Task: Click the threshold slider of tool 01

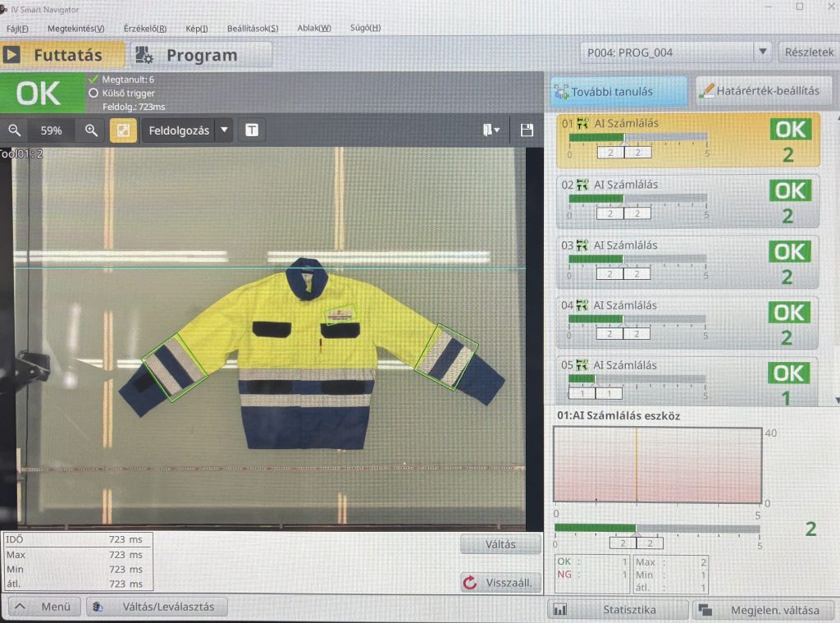Action: 637,138
